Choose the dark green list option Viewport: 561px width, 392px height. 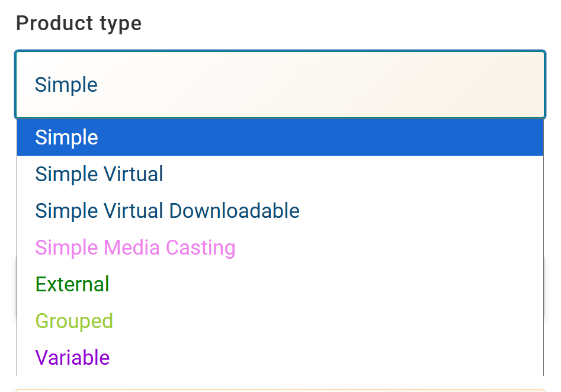coord(72,284)
